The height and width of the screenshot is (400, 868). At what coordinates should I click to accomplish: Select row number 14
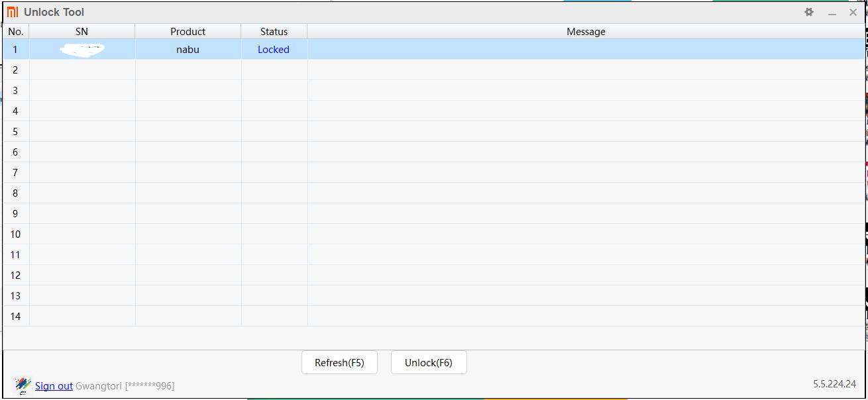16,316
